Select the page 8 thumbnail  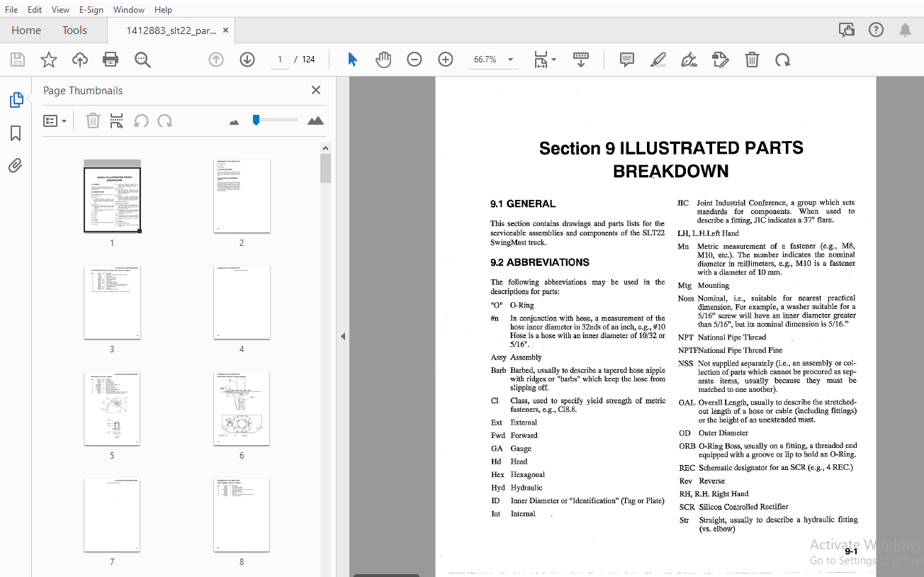click(242, 515)
